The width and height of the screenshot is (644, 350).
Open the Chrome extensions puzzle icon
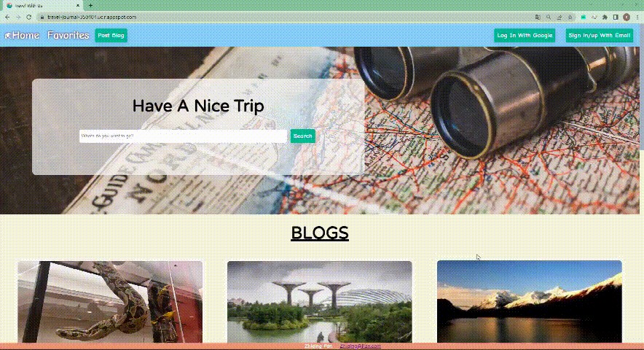pos(605,17)
